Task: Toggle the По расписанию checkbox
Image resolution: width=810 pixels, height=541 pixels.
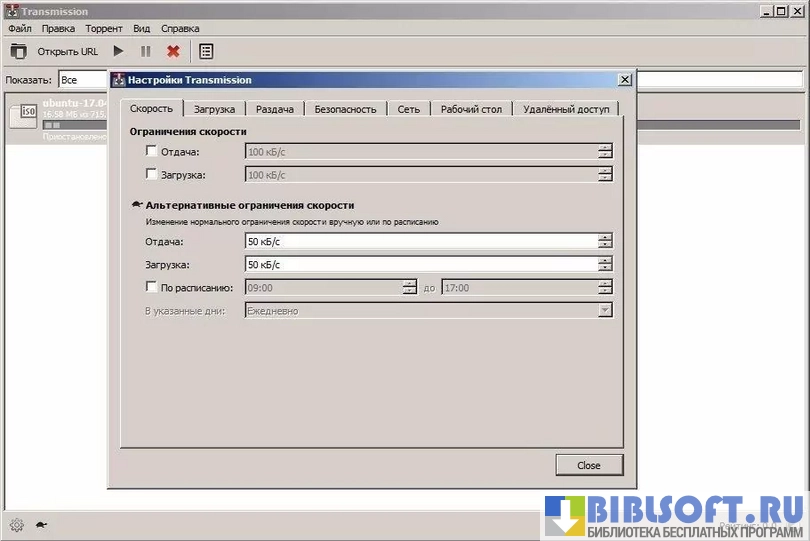Action: pos(152,288)
